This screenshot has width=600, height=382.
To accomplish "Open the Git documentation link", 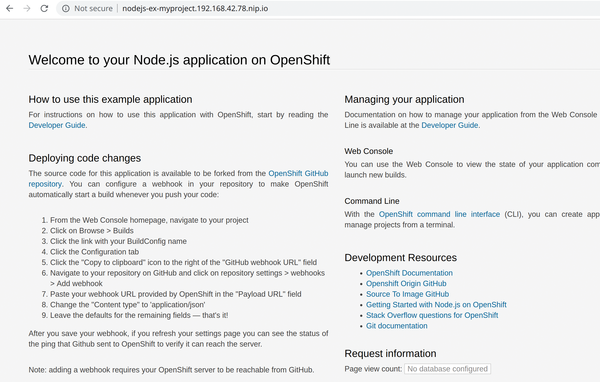I will coord(396,326).
